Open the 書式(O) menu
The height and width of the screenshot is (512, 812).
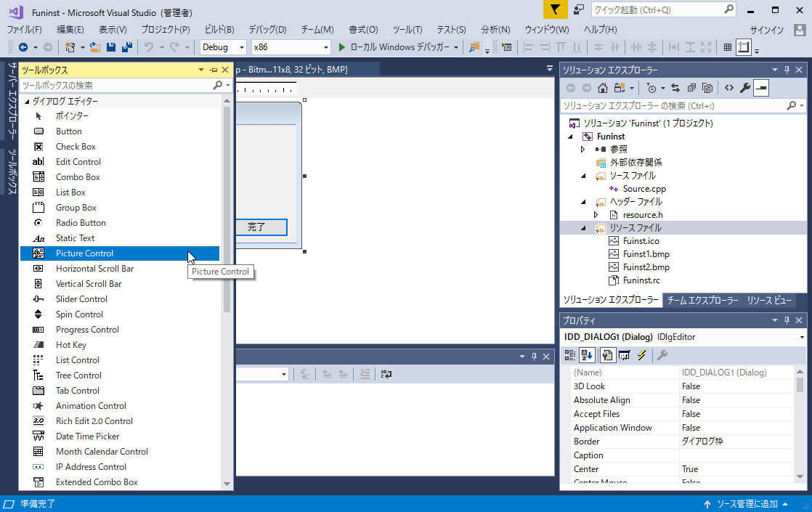[363, 30]
